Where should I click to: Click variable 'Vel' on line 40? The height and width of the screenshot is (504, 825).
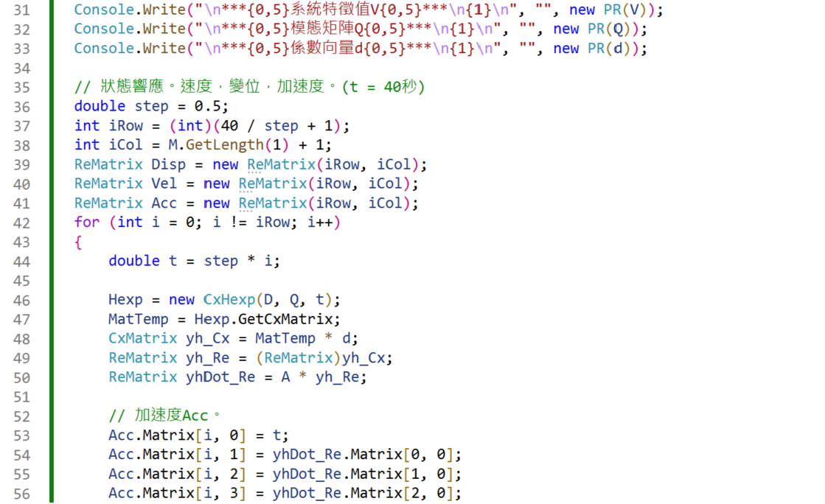coord(164,183)
